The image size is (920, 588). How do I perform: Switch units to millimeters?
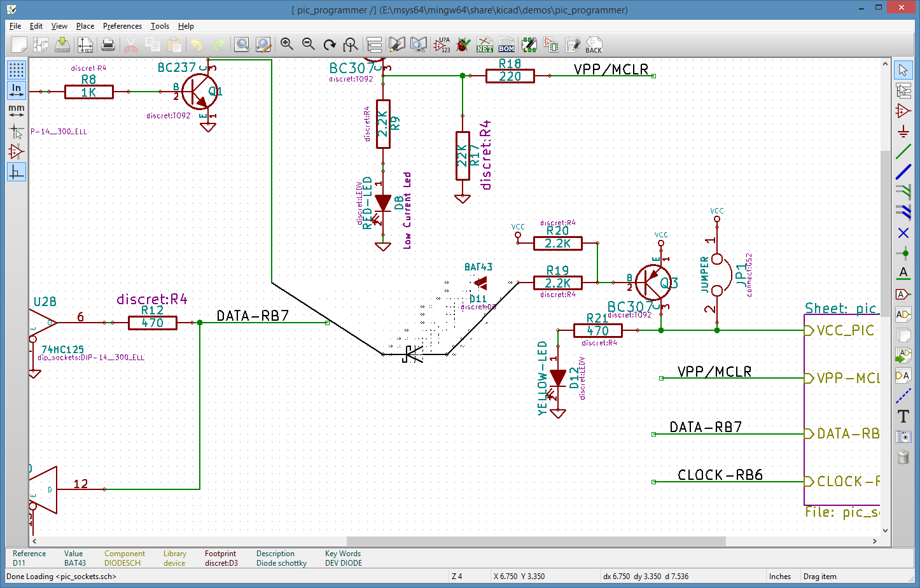17,111
